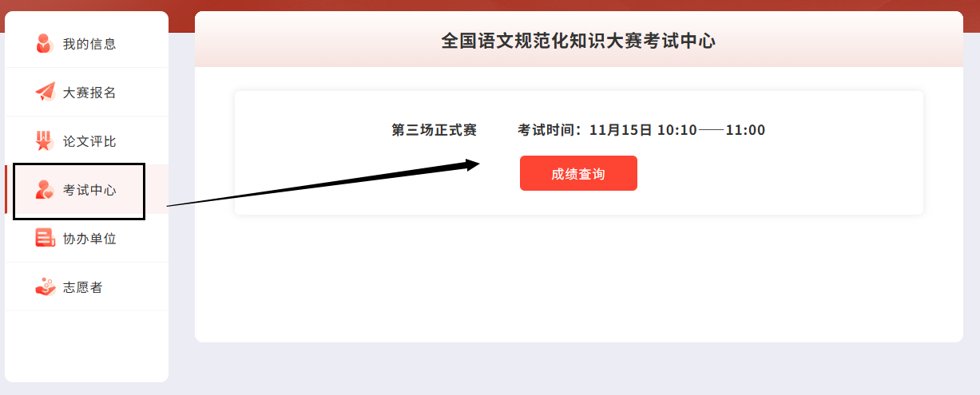Choose the 志愿者 menu label
The height and width of the screenshot is (395, 980).
point(83,287)
